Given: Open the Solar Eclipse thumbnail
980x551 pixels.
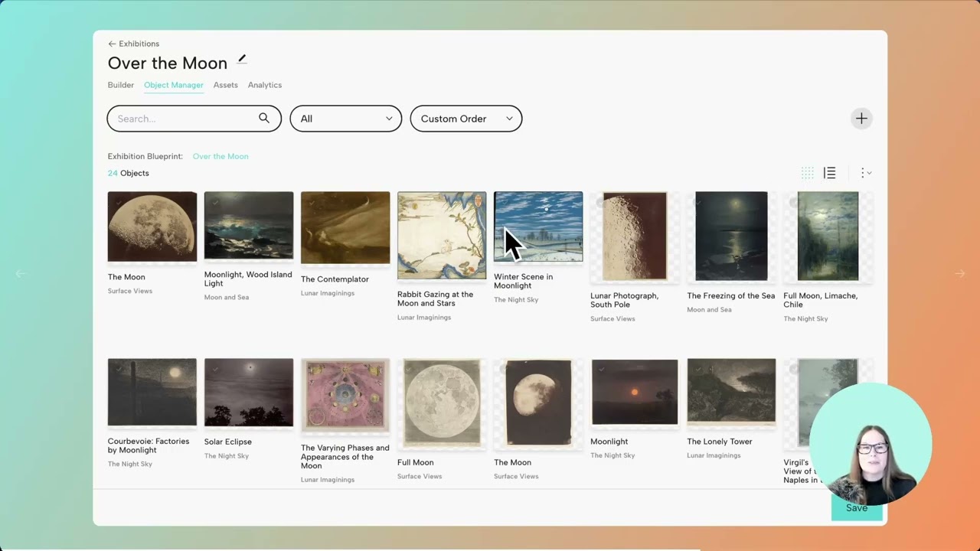Looking at the screenshot, I should coord(249,392).
